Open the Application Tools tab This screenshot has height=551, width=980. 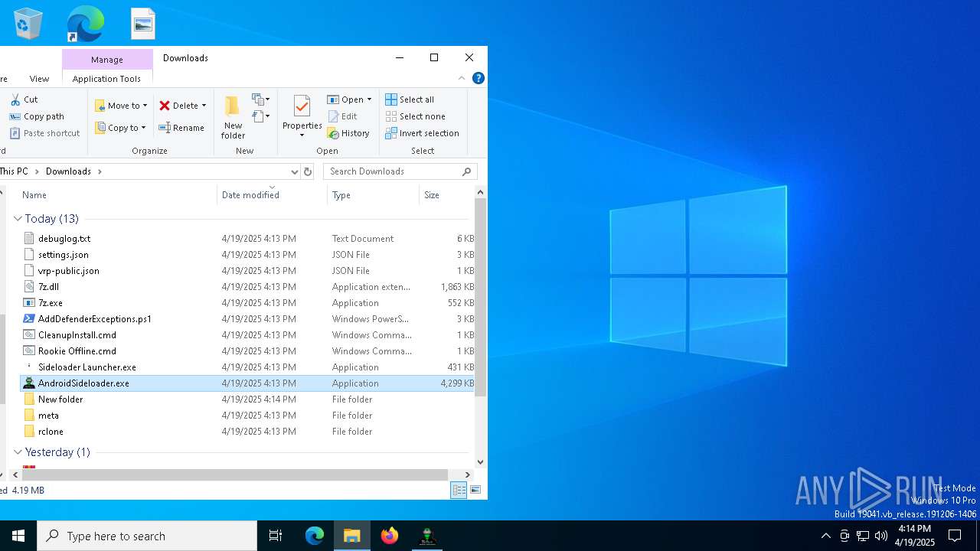[106, 79]
